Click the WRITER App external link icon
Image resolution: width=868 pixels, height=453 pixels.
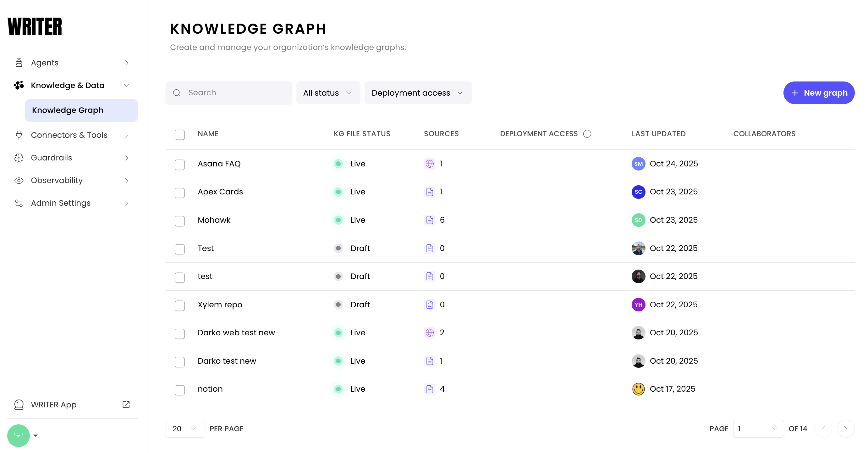pyautogui.click(x=126, y=405)
